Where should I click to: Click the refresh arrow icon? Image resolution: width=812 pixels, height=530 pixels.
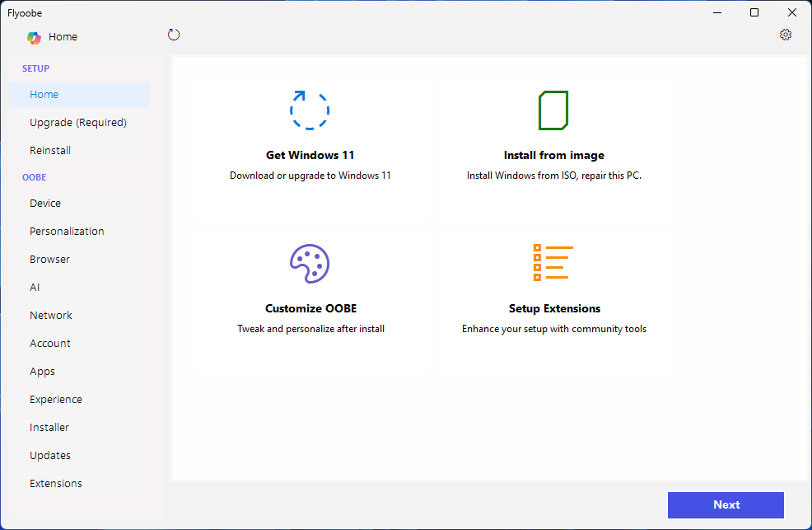pos(174,35)
